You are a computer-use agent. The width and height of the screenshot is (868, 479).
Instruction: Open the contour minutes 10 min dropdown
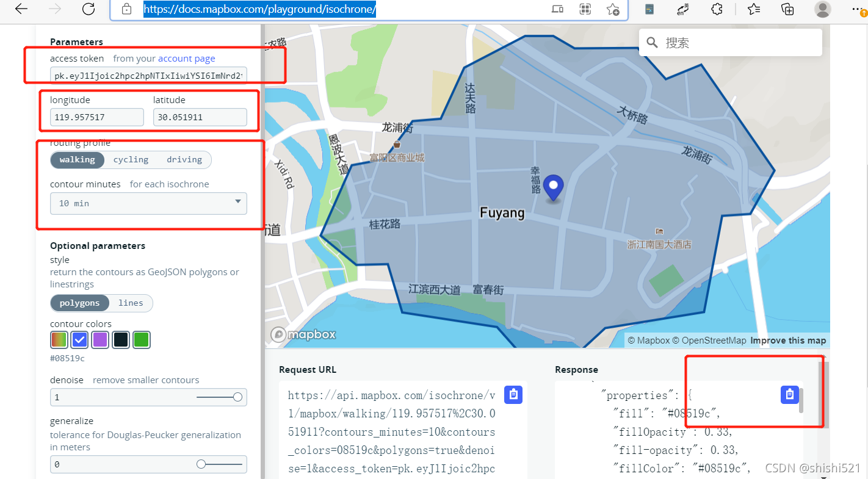click(148, 203)
